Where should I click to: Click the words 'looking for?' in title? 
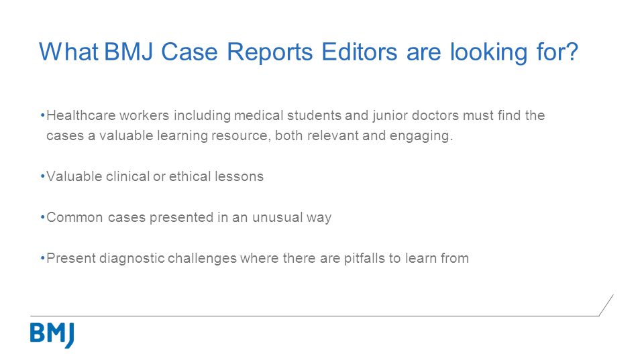tap(514, 52)
